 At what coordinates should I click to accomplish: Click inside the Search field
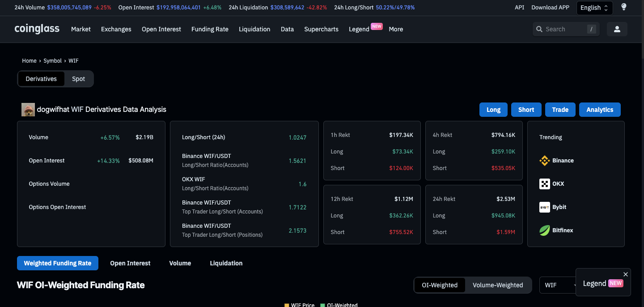(566, 29)
